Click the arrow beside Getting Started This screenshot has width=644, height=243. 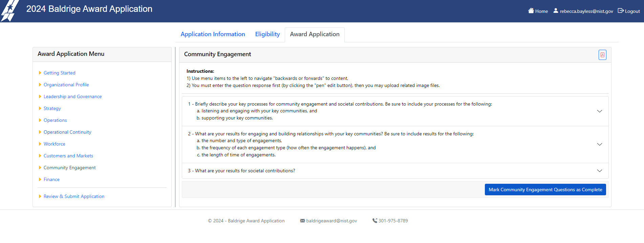(x=40, y=73)
